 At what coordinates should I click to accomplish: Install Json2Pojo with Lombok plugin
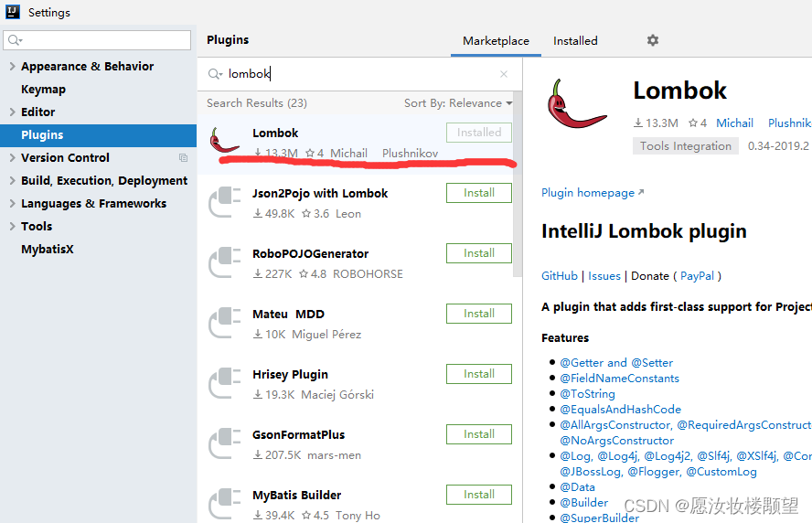479,193
